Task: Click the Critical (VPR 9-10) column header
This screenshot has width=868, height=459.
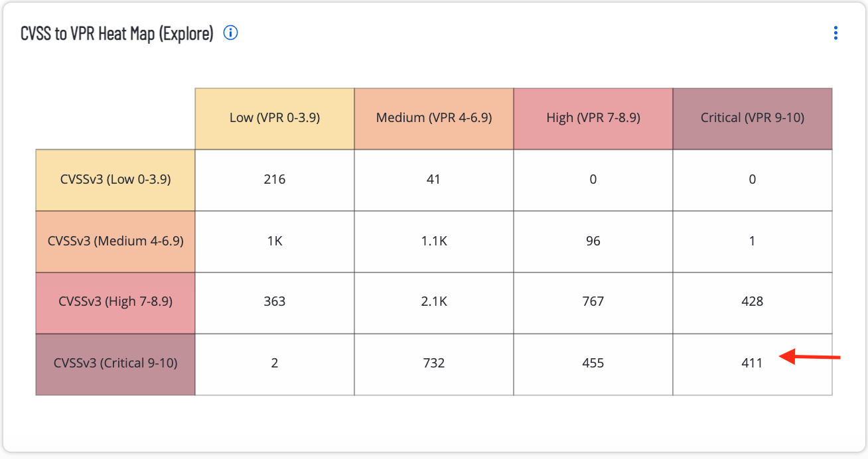Action: [x=753, y=118]
